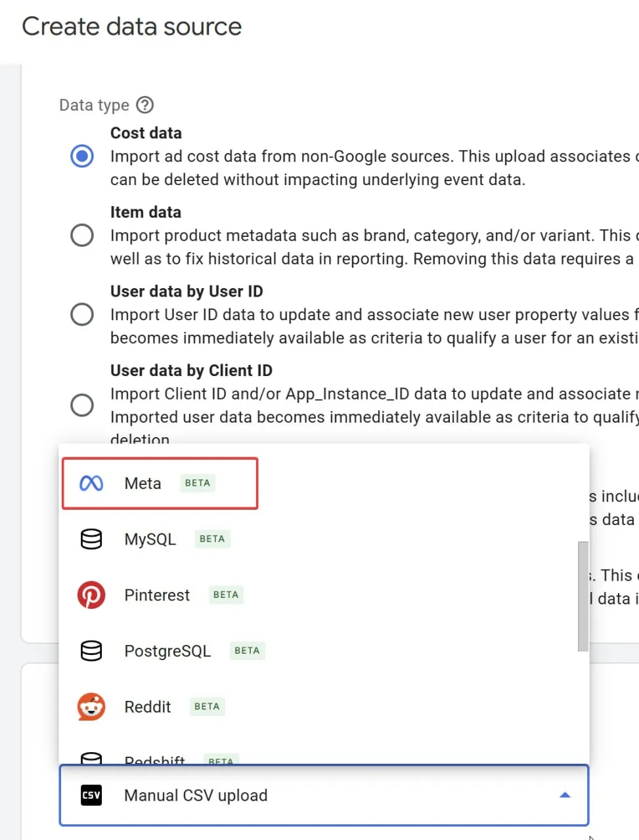This screenshot has width=639, height=840.
Task: Click the Meta logo icon
Action: (91, 484)
